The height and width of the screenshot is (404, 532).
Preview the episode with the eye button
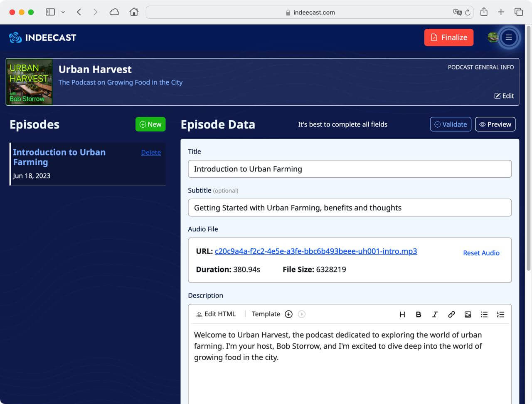(495, 124)
